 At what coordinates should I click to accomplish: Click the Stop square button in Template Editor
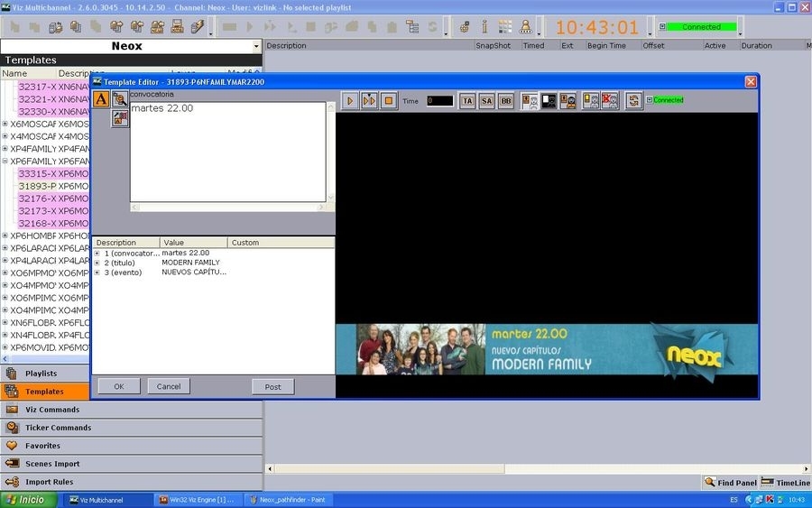point(388,100)
